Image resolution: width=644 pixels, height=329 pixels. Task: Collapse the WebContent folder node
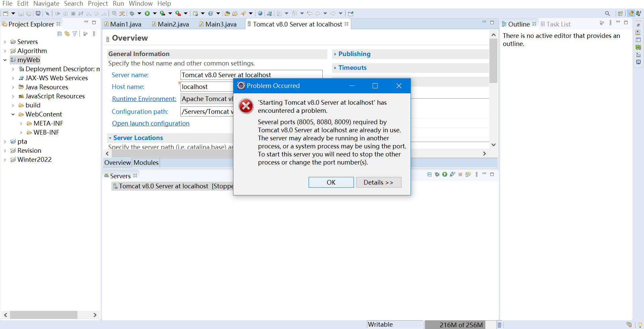click(13, 114)
